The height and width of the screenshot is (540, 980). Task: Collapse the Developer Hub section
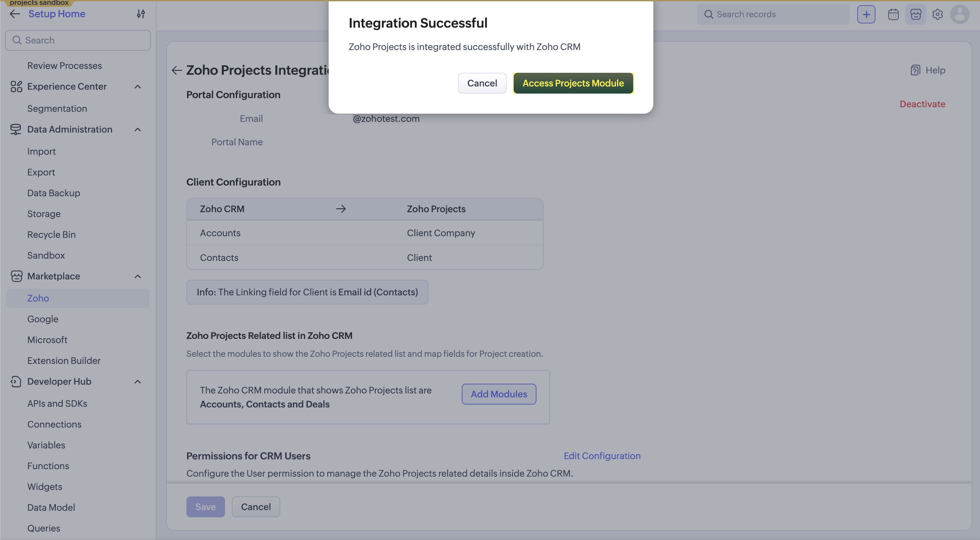138,382
